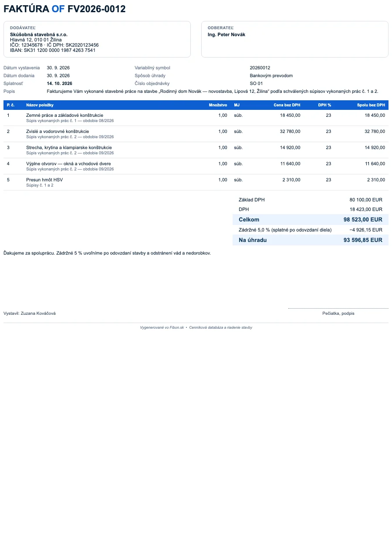Select item "Presun hmôt HSV"
392x555 pixels.
tap(44, 180)
